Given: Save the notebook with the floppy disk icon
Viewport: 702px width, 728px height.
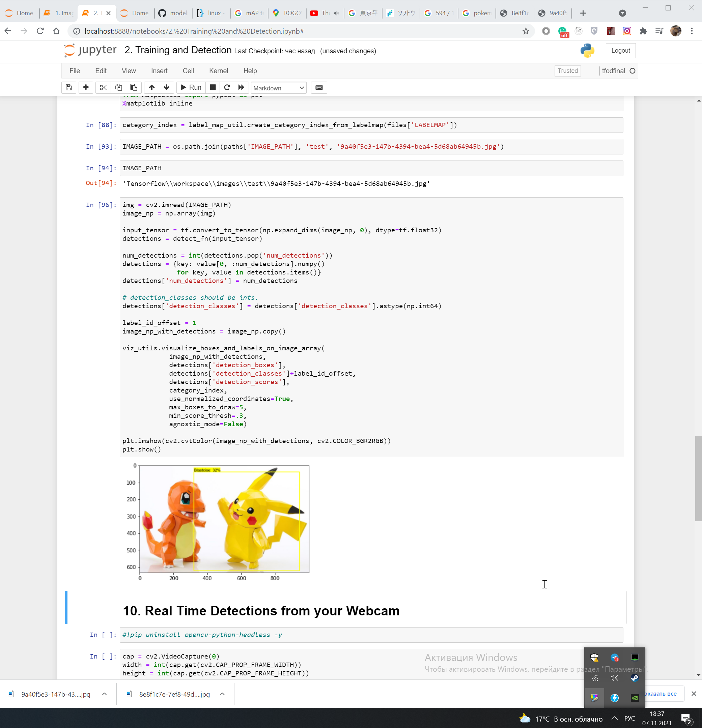Looking at the screenshot, I should 69,88.
